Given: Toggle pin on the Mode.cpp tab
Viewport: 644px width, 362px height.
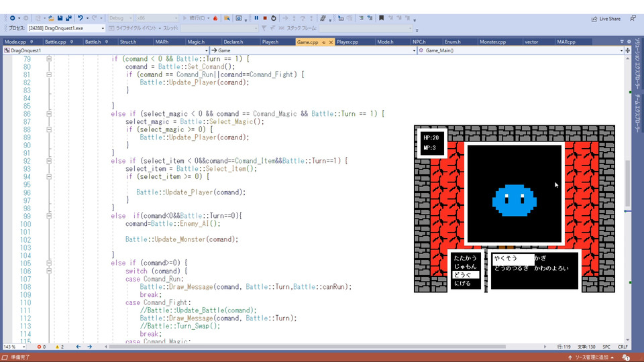Looking at the screenshot, I should point(32,42).
